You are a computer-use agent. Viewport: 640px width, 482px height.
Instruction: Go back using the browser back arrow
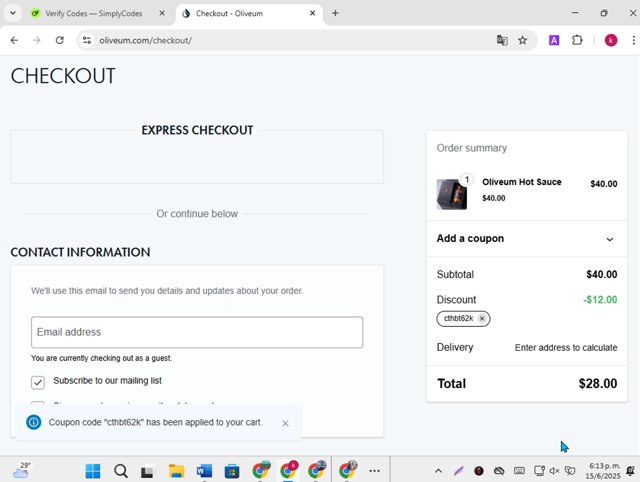[x=14, y=40]
